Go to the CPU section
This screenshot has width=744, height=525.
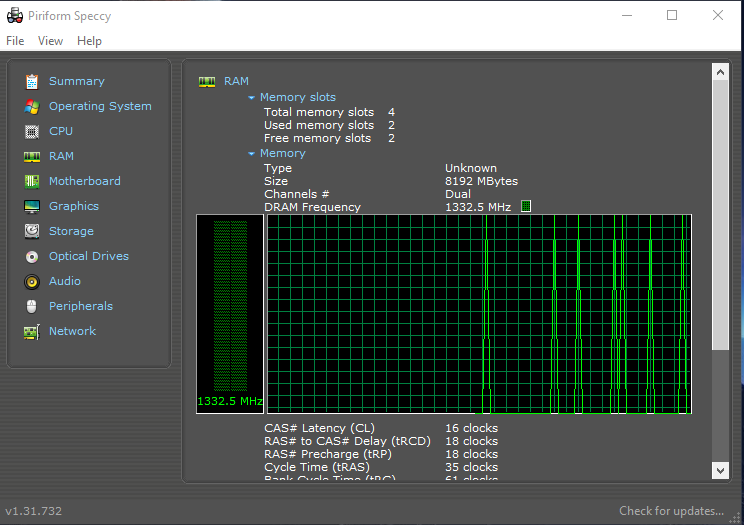(61, 131)
